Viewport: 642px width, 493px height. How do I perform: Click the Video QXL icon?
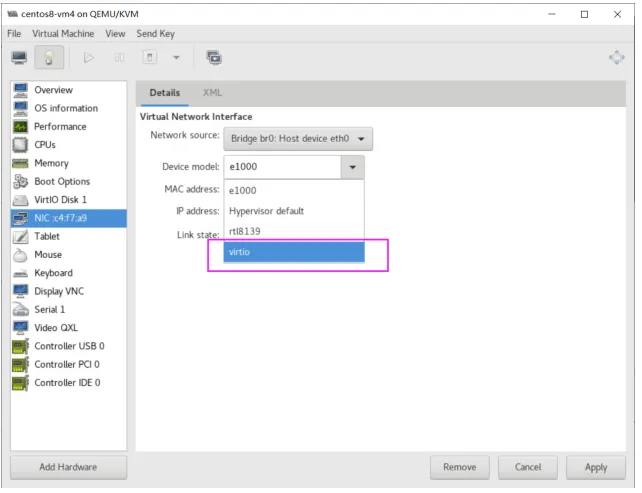pyautogui.click(x=20, y=328)
